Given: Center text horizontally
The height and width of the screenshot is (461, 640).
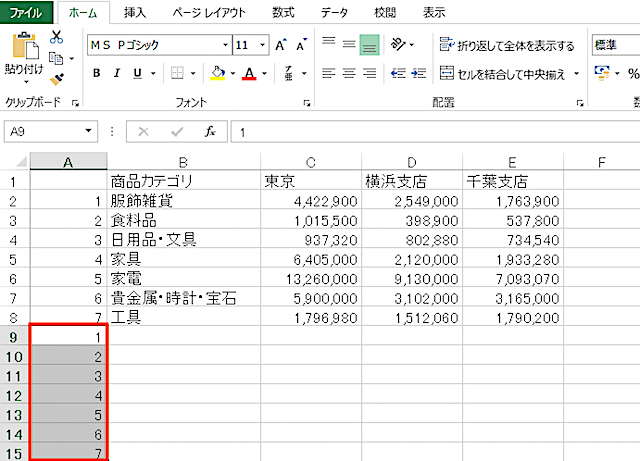Looking at the screenshot, I should pos(349,73).
